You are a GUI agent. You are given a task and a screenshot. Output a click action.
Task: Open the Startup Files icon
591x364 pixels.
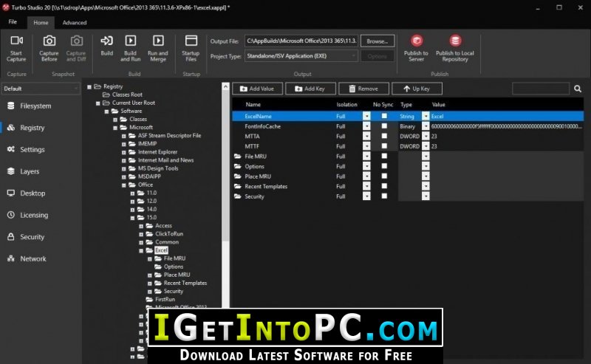pyautogui.click(x=191, y=41)
